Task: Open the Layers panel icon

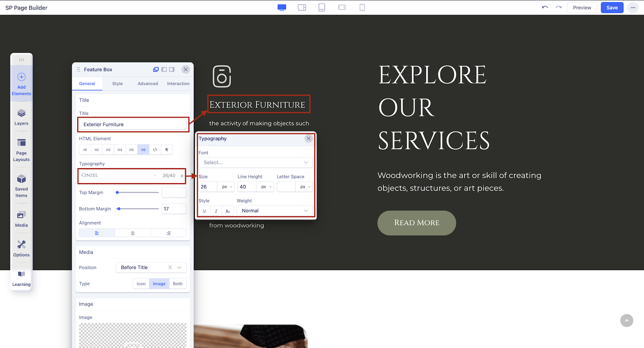Action: click(x=21, y=113)
